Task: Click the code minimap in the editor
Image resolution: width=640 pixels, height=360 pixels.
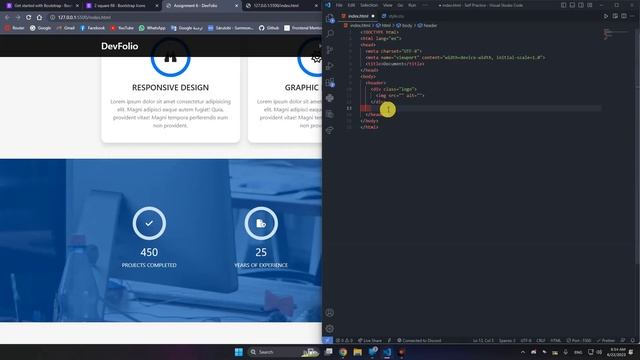Action: (616, 34)
